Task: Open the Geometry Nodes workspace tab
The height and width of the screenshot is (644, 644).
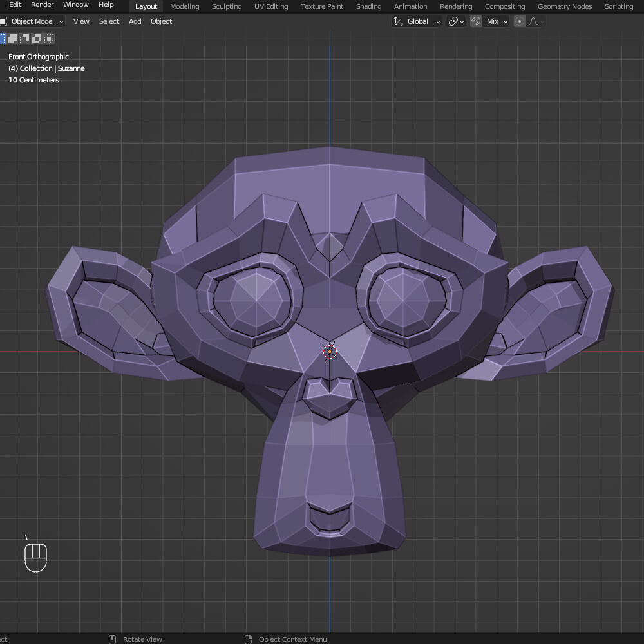Action: click(565, 6)
